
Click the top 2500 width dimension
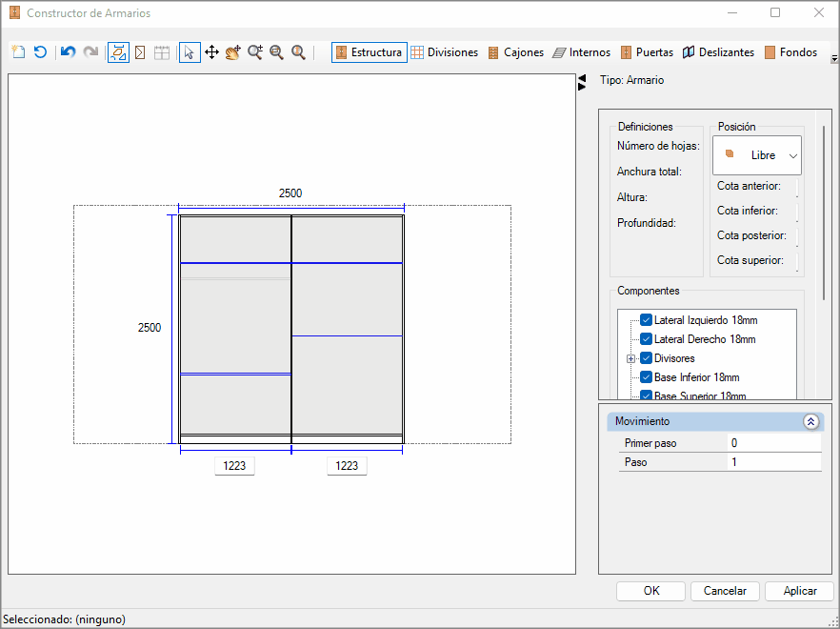[x=290, y=193]
